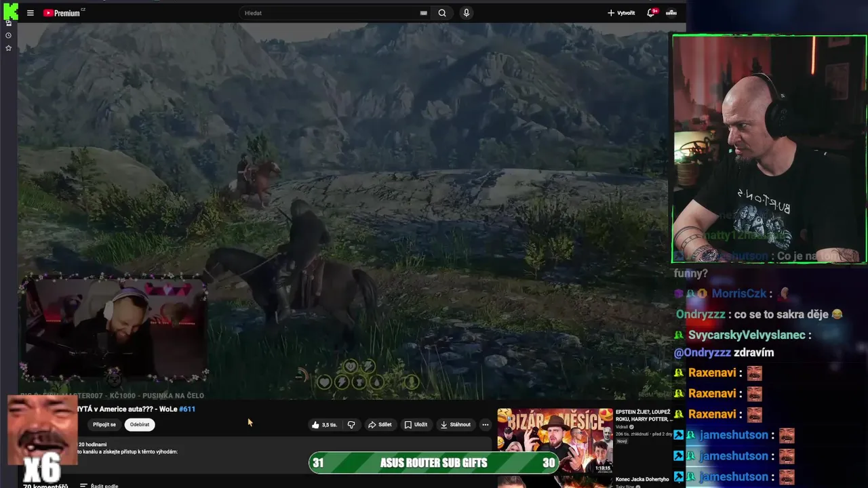Start voice search with the microphone
The width and height of the screenshot is (868, 488).
pyautogui.click(x=466, y=13)
